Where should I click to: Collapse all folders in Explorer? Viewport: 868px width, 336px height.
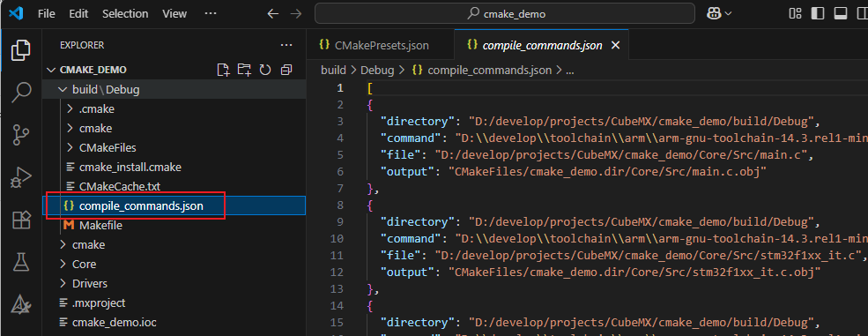[x=286, y=70]
